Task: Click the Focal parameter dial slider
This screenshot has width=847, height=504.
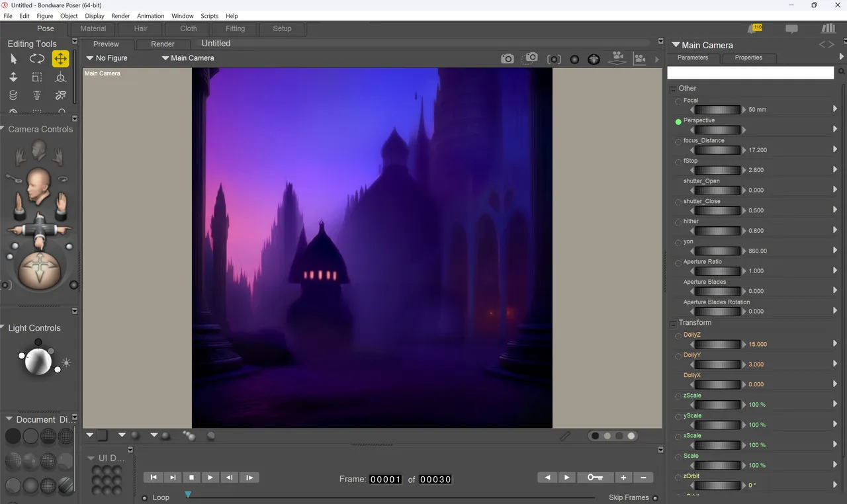Action: (717, 110)
